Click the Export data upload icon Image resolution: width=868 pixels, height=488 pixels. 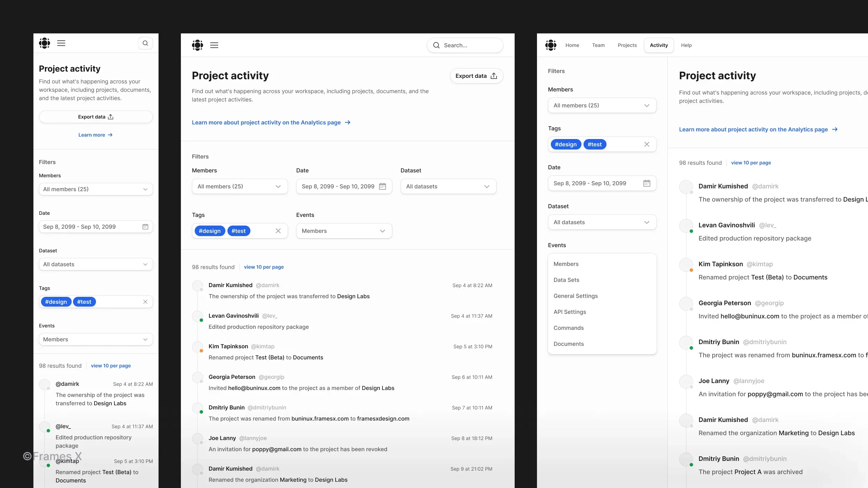[493, 76]
